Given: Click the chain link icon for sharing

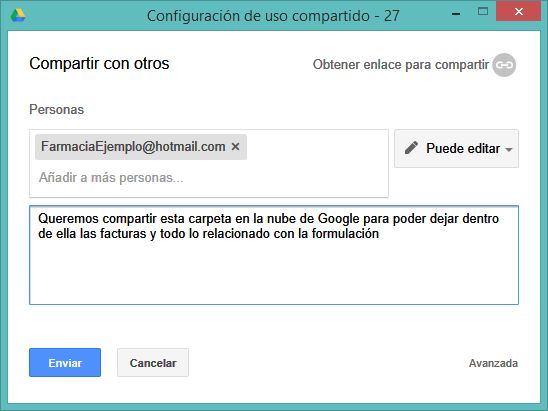Looking at the screenshot, I should tap(504, 65).
